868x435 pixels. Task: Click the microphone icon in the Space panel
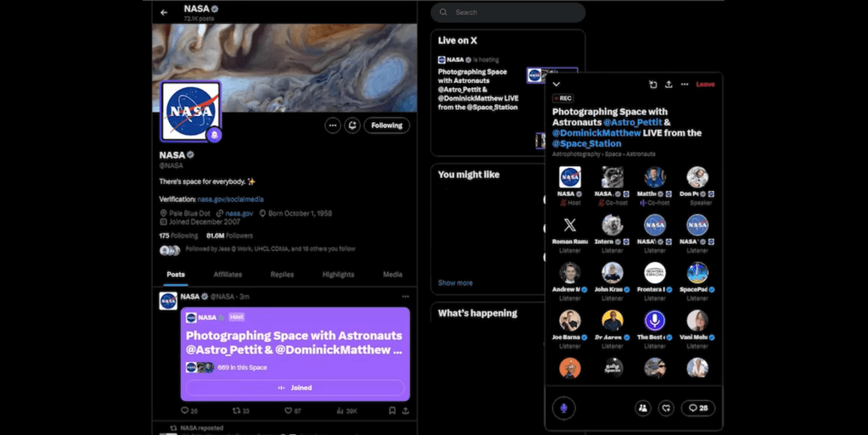pyautogui.click(x=563, y=408)
